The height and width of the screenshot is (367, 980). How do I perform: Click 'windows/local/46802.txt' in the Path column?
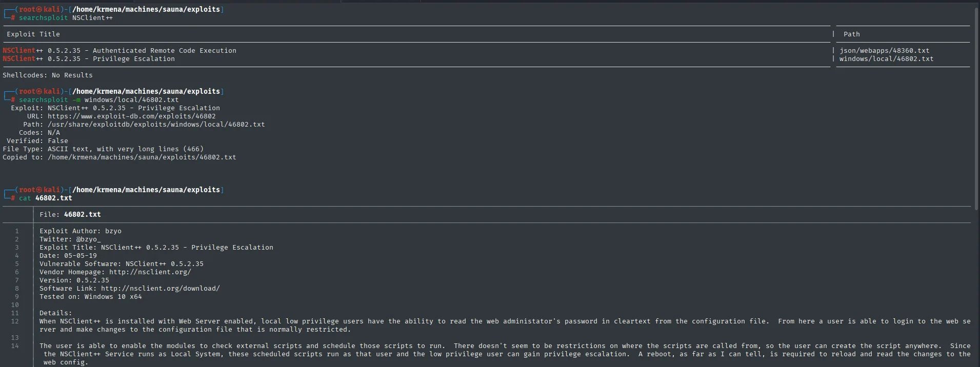[886, 59]
